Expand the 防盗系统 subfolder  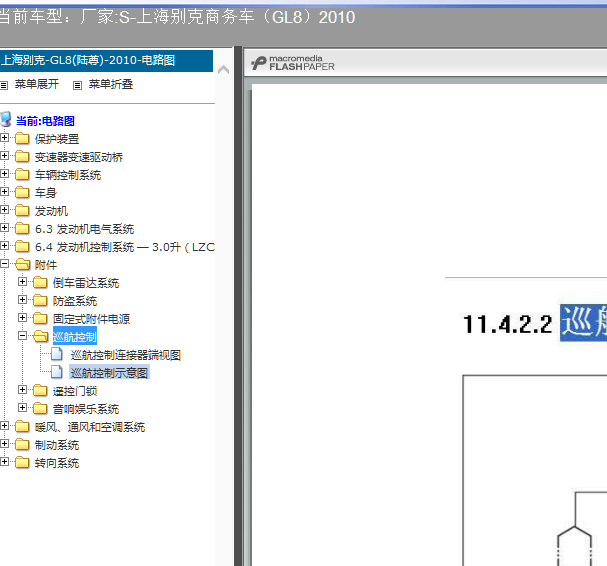tap(22, 300)
